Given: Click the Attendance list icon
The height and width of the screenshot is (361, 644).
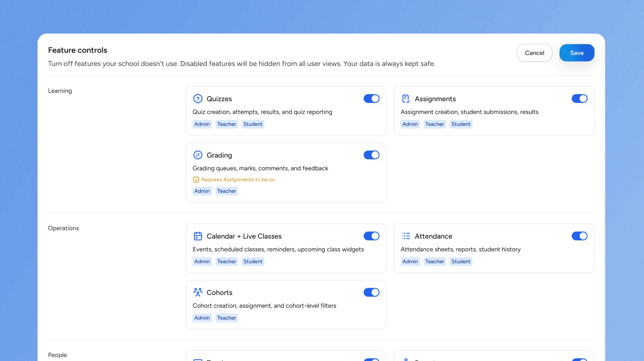Looking at the screenshot, I should point(406,236).
